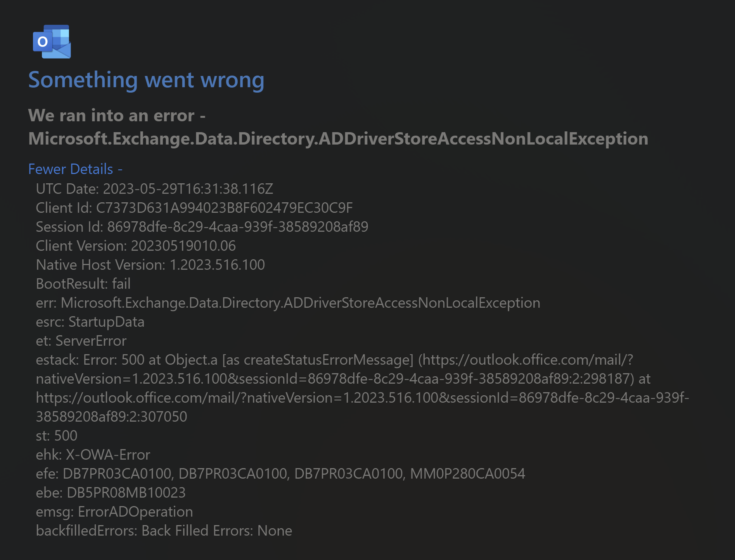This screenshot has height=560, width=735.
Task: Click the ebe DB5PR08MB10023 value
Action: tap(111, 493)
